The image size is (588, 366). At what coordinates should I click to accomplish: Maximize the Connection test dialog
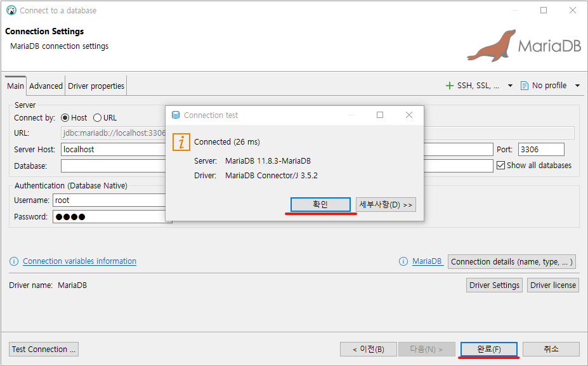pyautogui.click(x=380, y=115)
